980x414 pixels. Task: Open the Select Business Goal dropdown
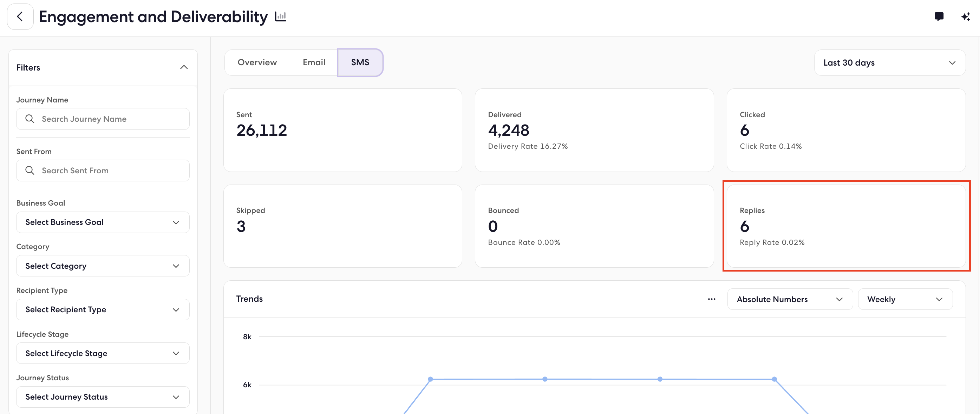coord(103,222)
